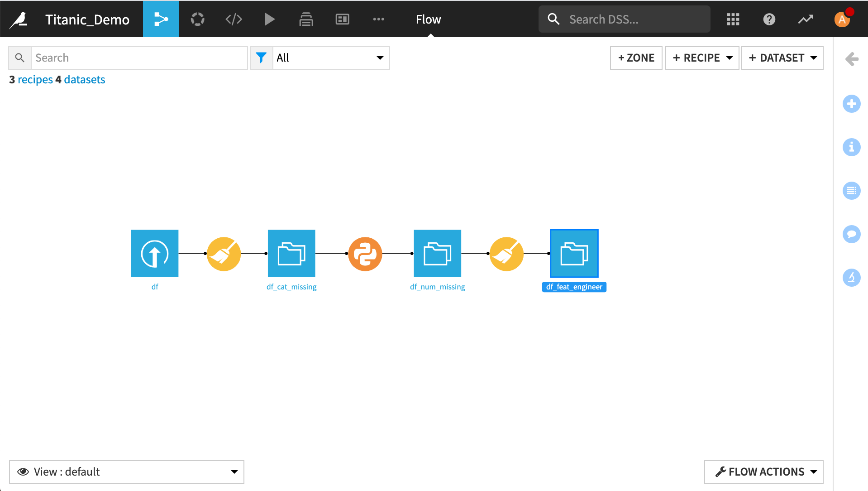The width and height of the screenshot is (868, 491).
Task: Collapse the right panel with arrow
Action: 852,59
